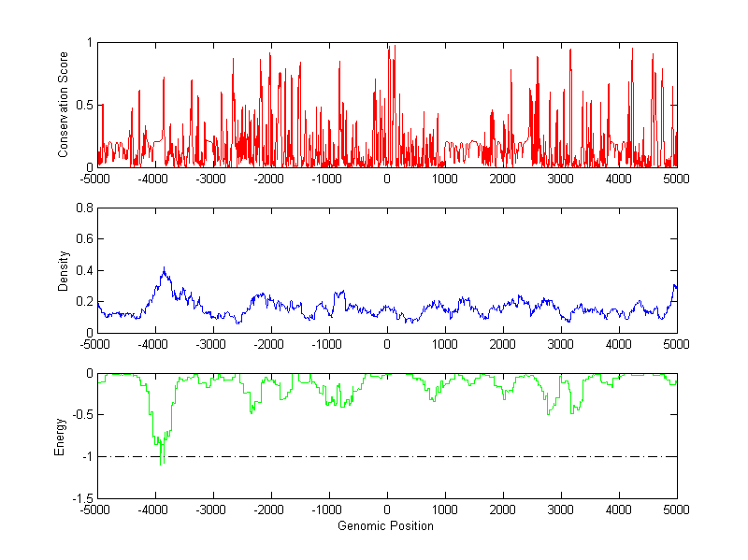Click the -5000 tick label under Conservation plot
The width and height of the screenshot is (748, 560).
click(97, 179)
